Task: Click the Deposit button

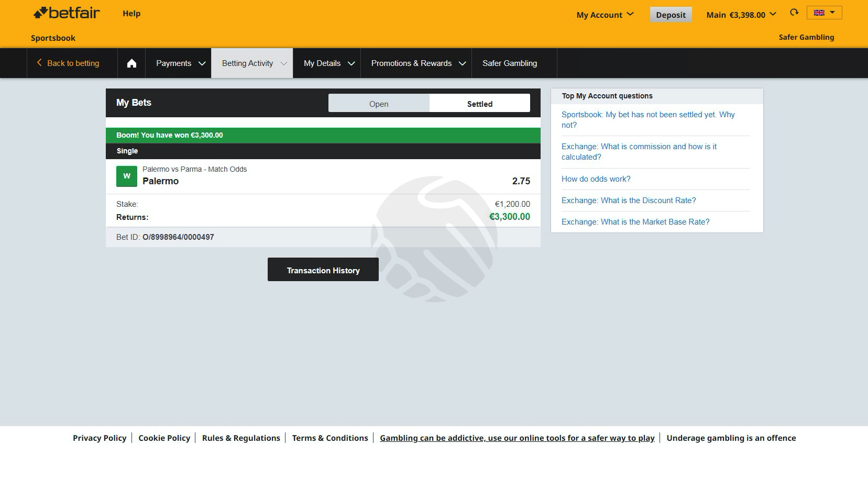Action: pos(671,15)
